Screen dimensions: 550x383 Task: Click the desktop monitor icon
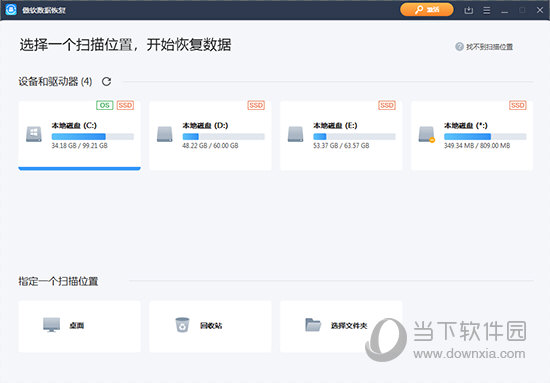click(51, 325)
